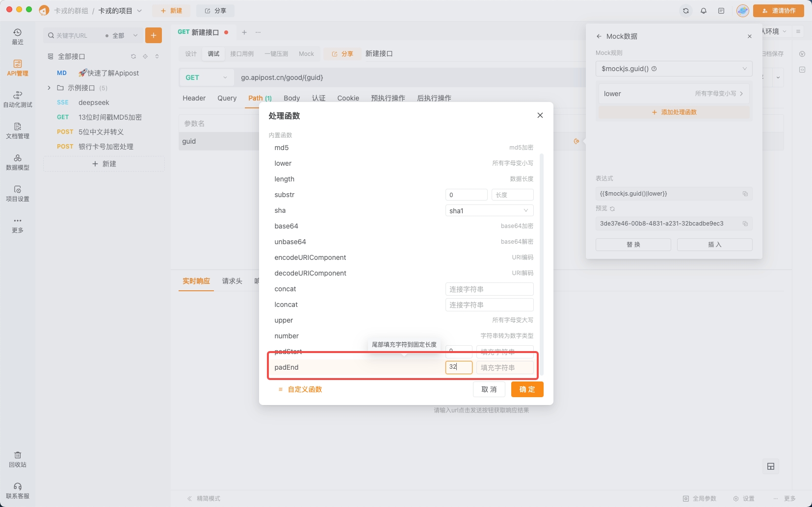
Task: Click the substr 长度 input field
Action: coord(513,195)
